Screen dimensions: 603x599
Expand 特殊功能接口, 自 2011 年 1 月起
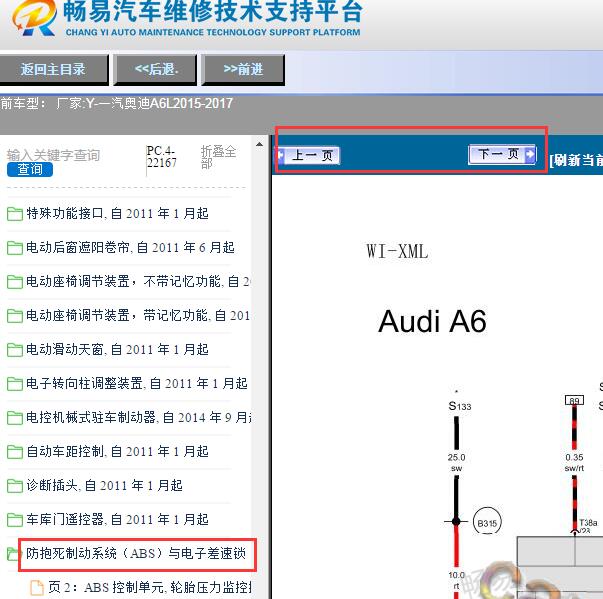[x=117, y=214]
